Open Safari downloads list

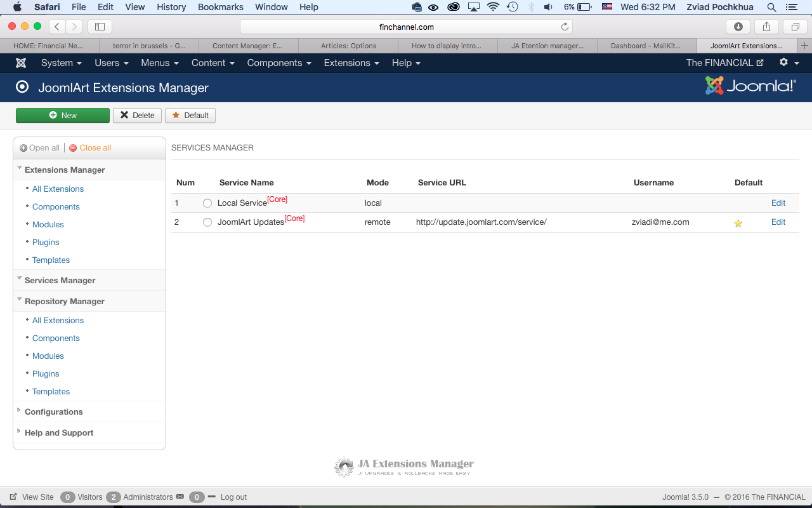click(x=738, y=27)
